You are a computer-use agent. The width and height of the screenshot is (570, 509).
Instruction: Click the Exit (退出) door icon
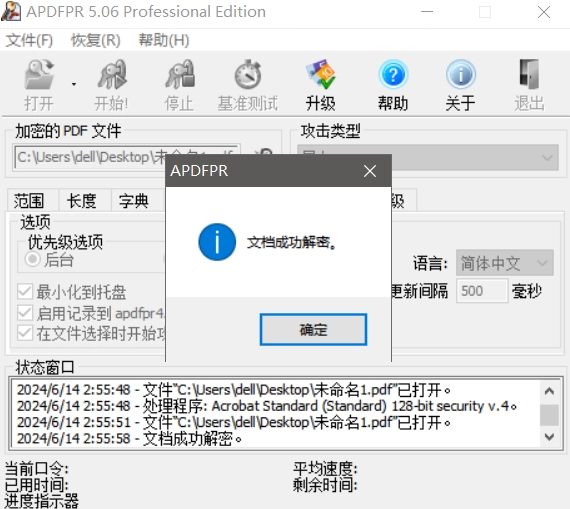click(529, 75)
